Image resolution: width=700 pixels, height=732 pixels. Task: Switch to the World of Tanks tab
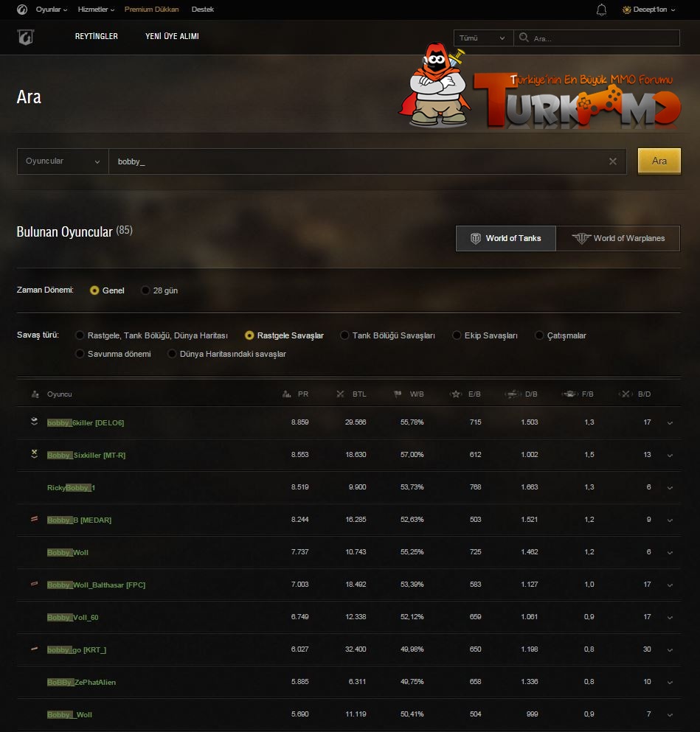(506, 239)
